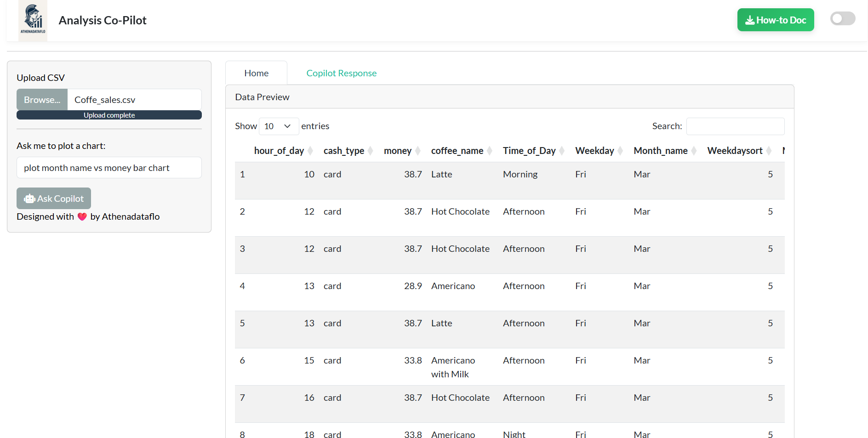
Task: Sort table by Weekday column arrows
Action: pos(620,151)
